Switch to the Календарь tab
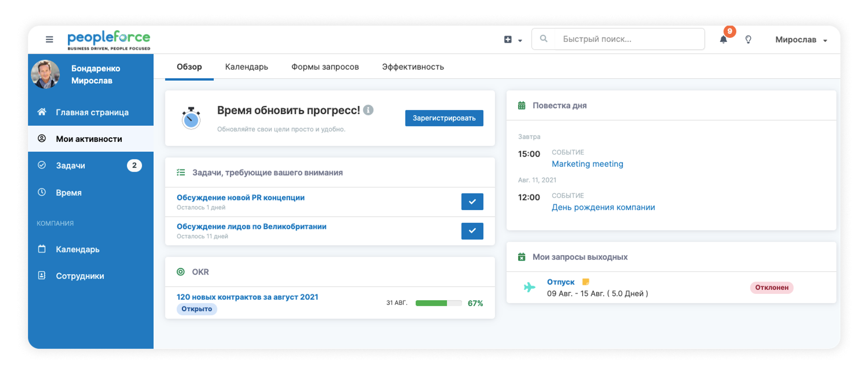Screen dimensions: 868x378 tap(246, 67)
